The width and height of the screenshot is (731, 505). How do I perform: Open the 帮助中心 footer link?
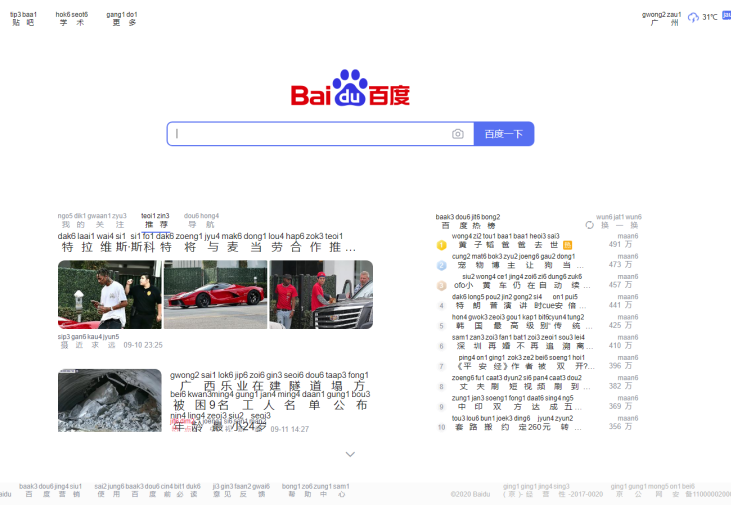(x=316, y=491)
